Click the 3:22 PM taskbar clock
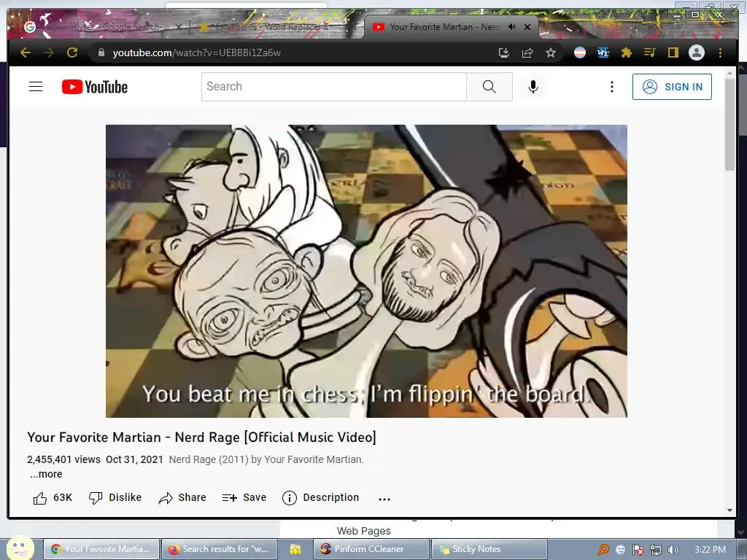747x560 pixels. click(710, 550)
